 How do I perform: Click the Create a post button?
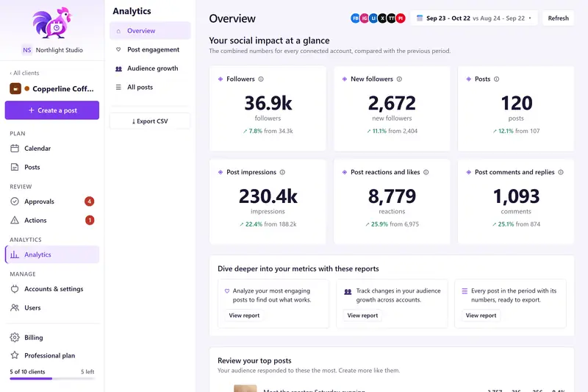click(x=52, y=110)
